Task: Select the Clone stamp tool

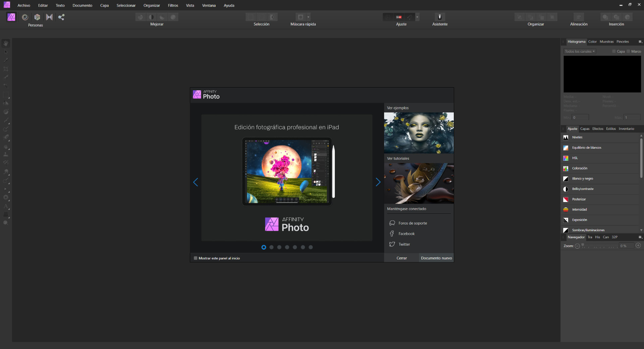Action: (x=6, y=154)
